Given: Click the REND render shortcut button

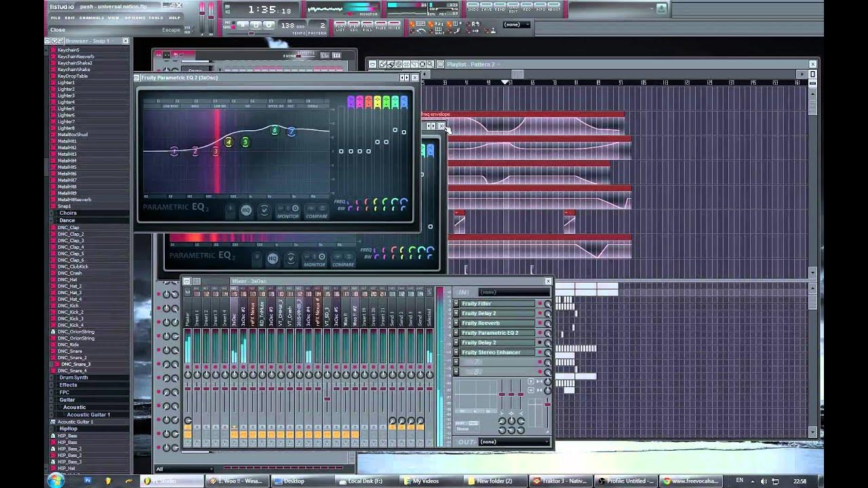Looking at the screenshot, I should 500,7.
